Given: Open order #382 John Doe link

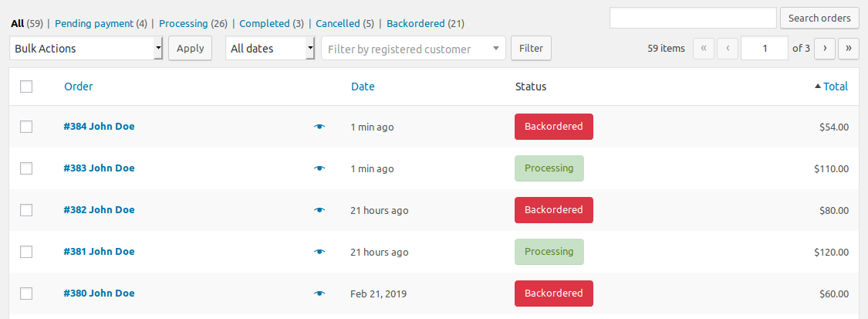Looking at the screenshot, I should 99,210.
